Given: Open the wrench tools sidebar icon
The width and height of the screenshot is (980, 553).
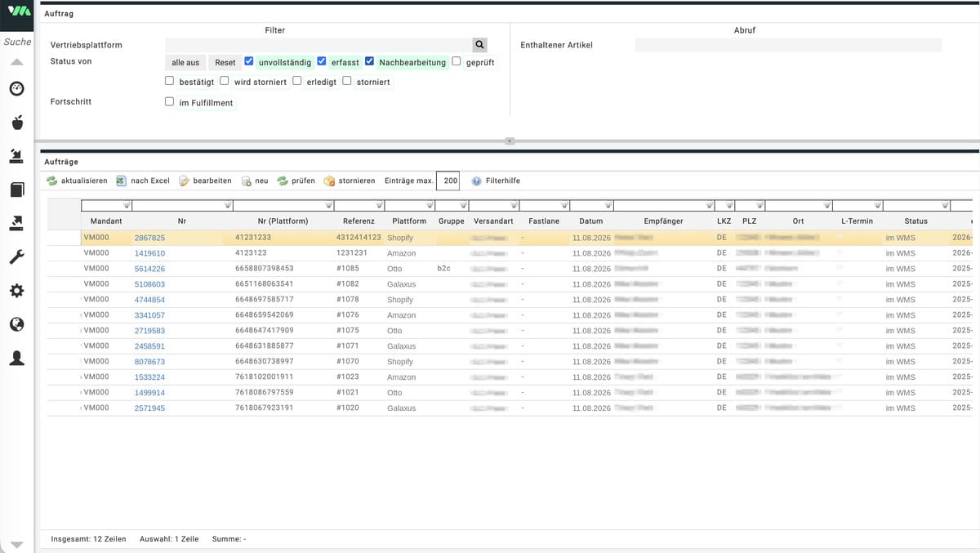Looking at the screenshot, I should (16, 257).
